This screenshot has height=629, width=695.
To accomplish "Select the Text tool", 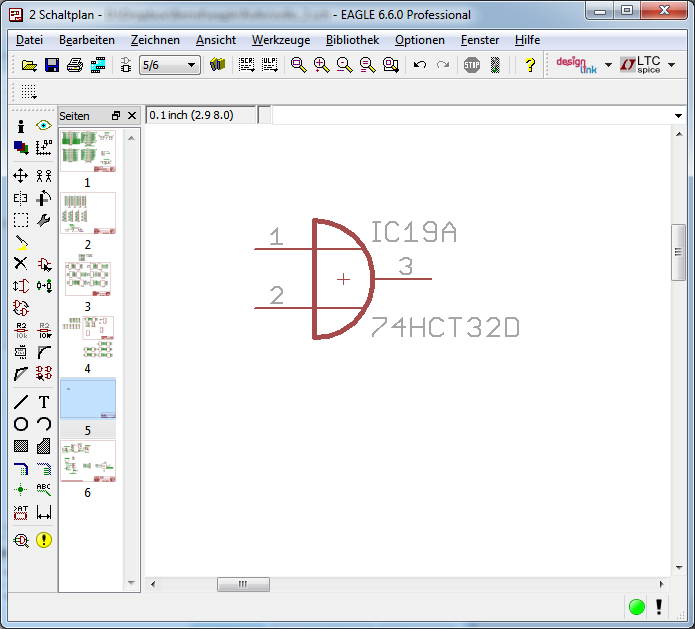I will tap(44, 402).
